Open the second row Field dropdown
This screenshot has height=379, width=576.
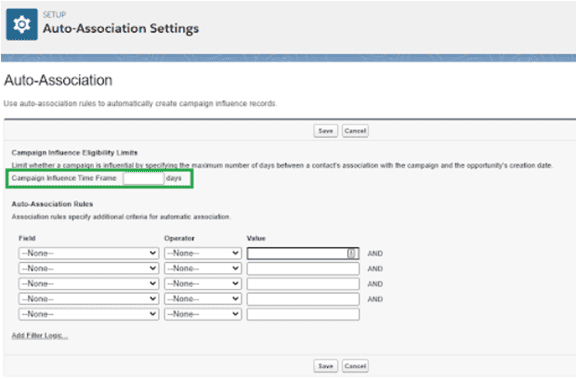point(89,268)
